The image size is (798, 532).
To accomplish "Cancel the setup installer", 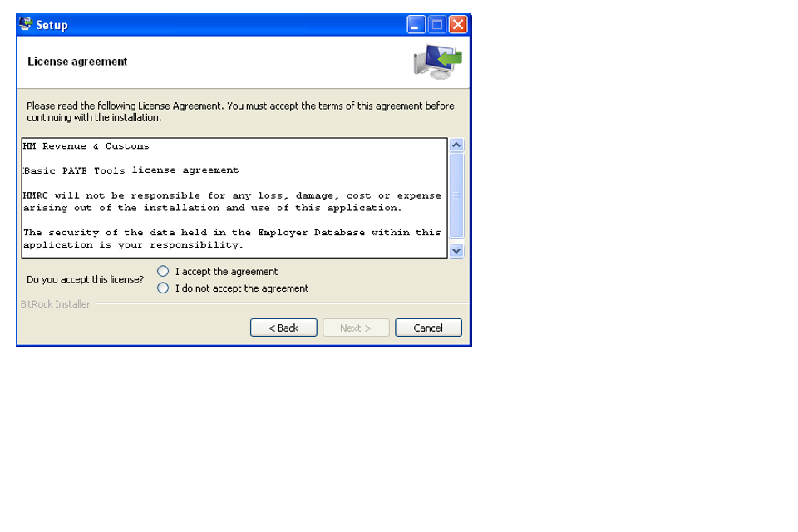I will [x=428, y=328].
